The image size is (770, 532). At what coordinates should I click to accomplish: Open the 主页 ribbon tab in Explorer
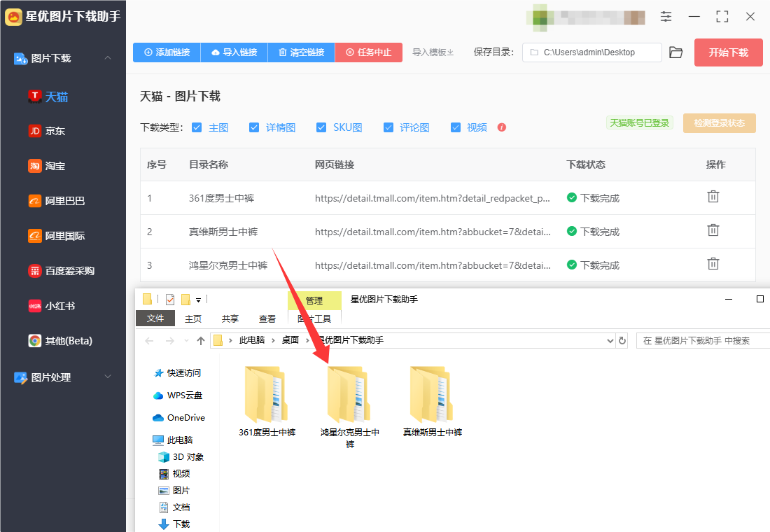[x=193, y=318]
